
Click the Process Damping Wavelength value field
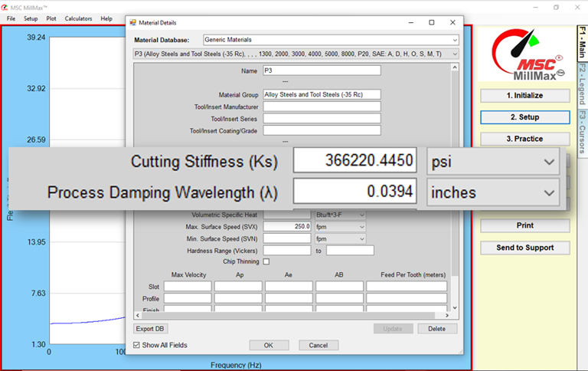click(354, 192)
